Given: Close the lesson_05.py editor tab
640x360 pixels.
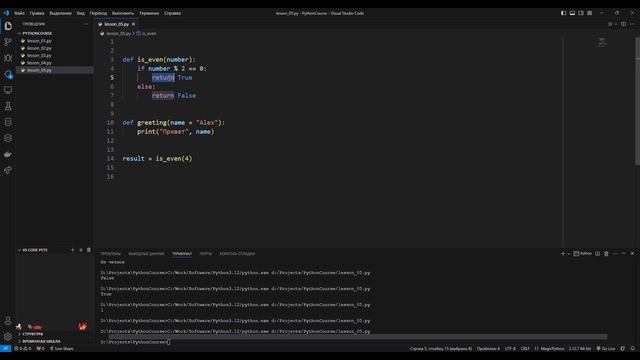Looking at the screenshot, I should tap(133, 24).
